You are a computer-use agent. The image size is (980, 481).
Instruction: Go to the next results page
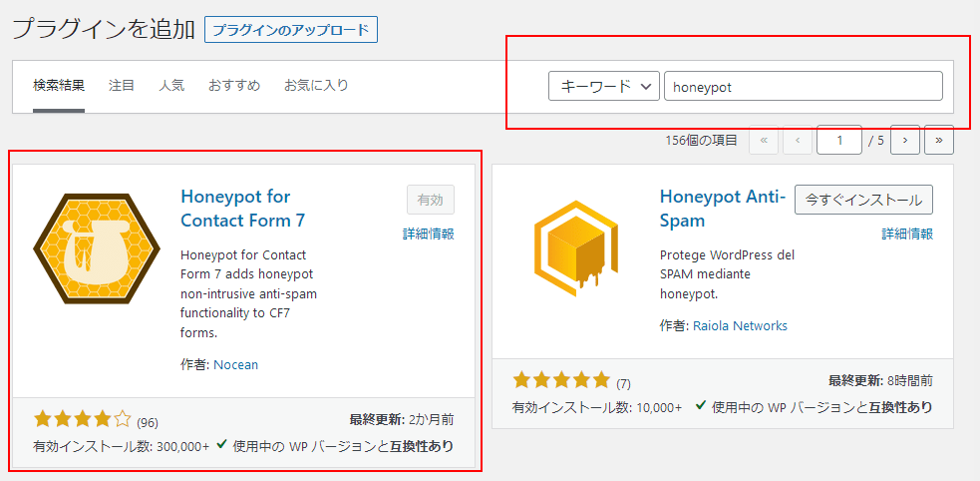[x=905, y=140]
